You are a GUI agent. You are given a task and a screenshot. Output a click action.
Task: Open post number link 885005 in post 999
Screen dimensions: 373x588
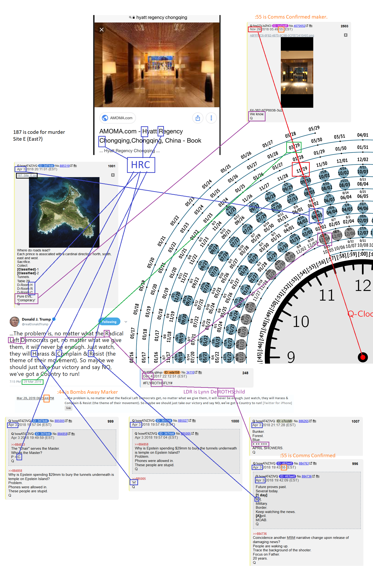pyautogui.click(x=59, y=421)
